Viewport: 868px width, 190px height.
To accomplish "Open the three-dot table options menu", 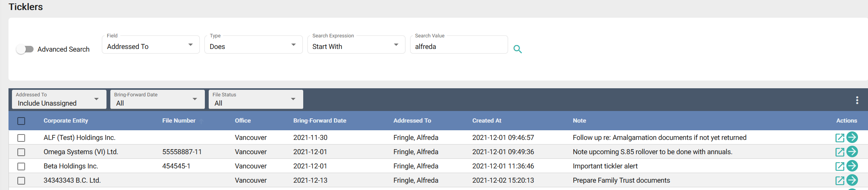I will click(857, 100).
